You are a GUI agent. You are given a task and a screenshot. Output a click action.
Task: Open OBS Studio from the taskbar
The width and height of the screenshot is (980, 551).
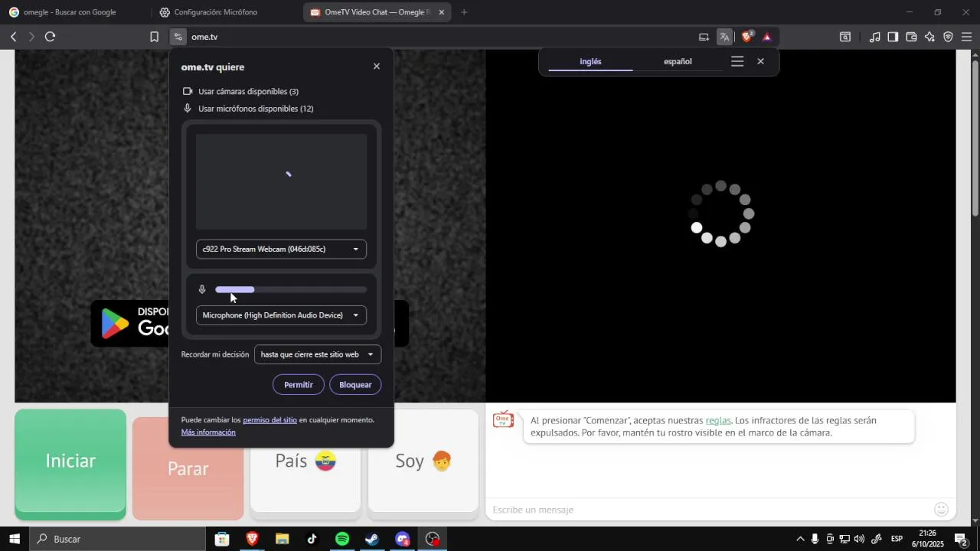(x=433, y=539)
